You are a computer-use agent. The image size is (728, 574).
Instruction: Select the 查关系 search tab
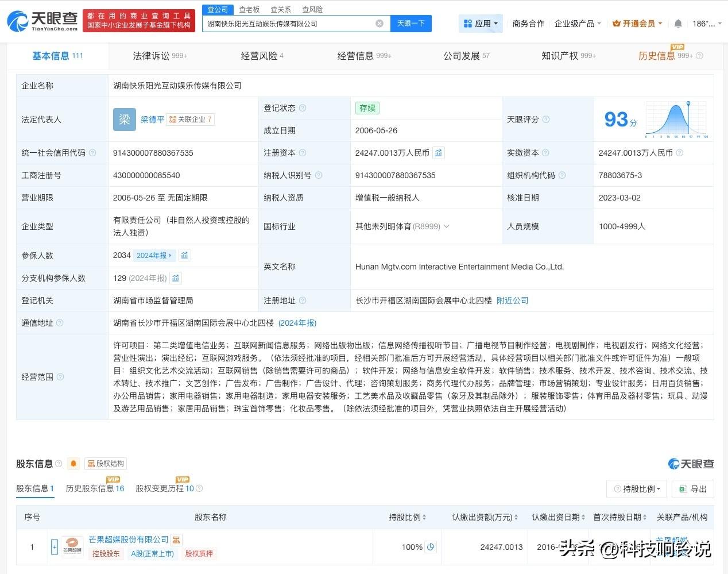coord(281,10)
